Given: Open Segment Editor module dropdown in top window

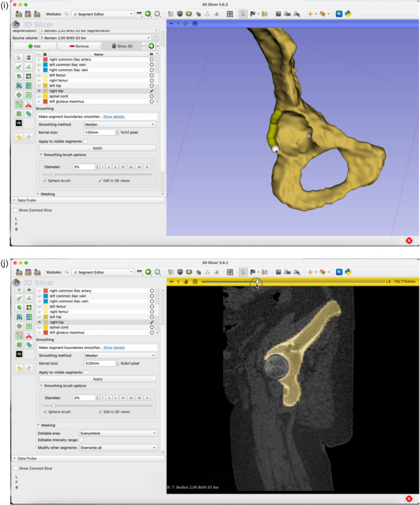Looking at the screenshot, I should click(102, 14).
